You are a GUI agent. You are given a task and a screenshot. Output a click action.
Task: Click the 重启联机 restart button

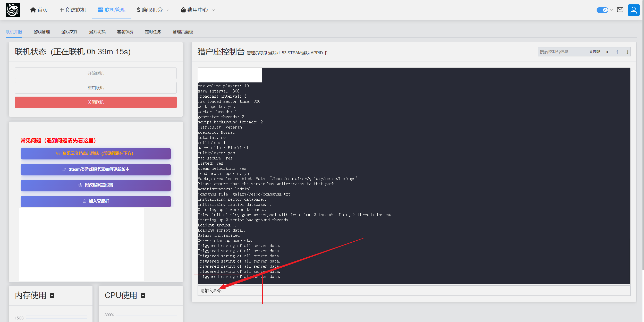(x=96, y=88)
